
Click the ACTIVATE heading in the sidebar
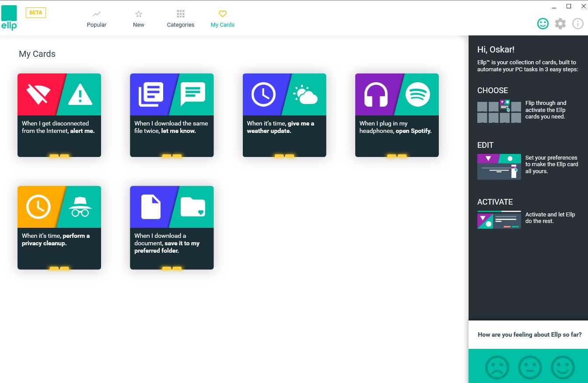[495, 202]
